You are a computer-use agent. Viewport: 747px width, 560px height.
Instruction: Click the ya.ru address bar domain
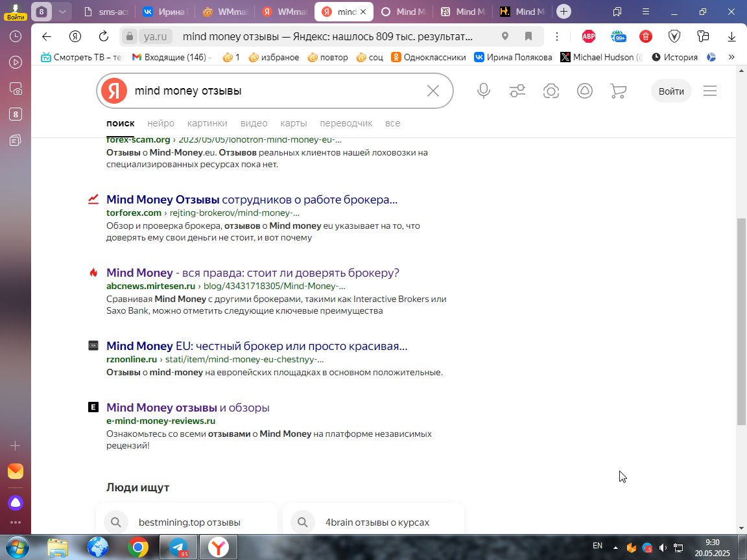(156, 36)
